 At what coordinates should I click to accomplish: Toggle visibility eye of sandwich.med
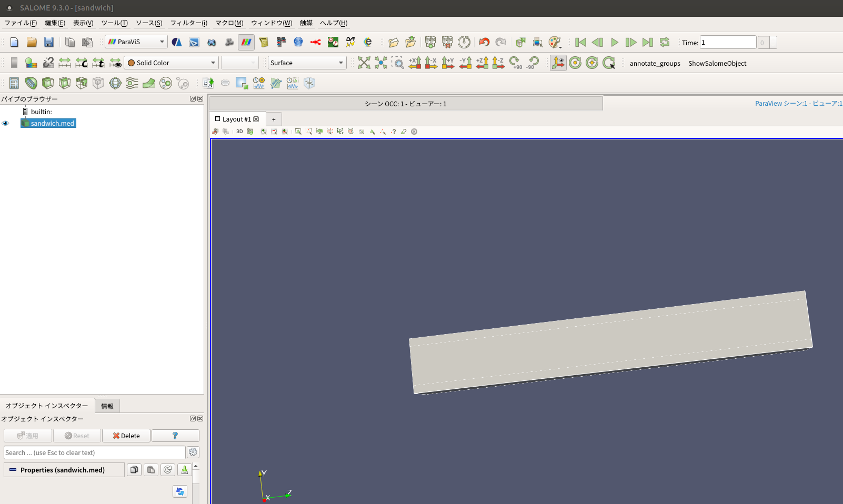pyautogui.click(x=6, y=123)
